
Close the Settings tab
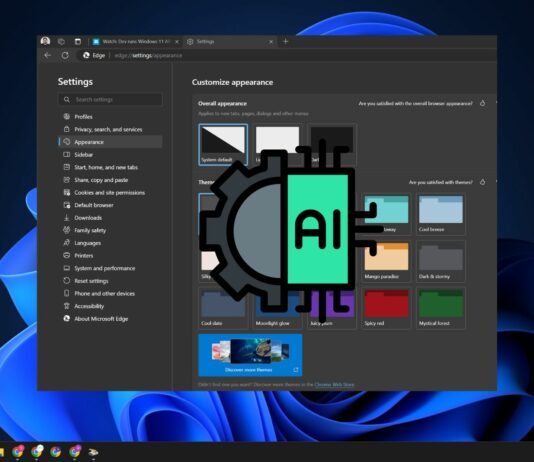(271, 42)
